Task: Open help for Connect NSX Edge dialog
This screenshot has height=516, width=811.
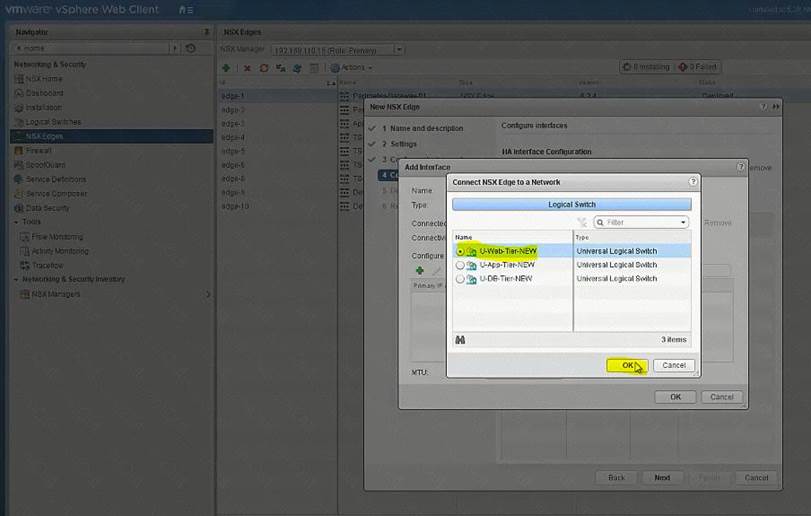Action: pos(692,182)
